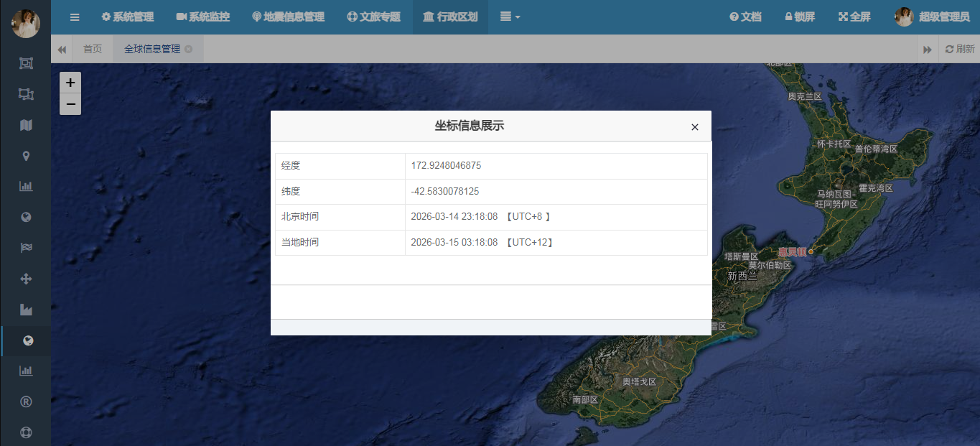
Task: Expand the list dropdown beside 行政区划
Action: 510,17
